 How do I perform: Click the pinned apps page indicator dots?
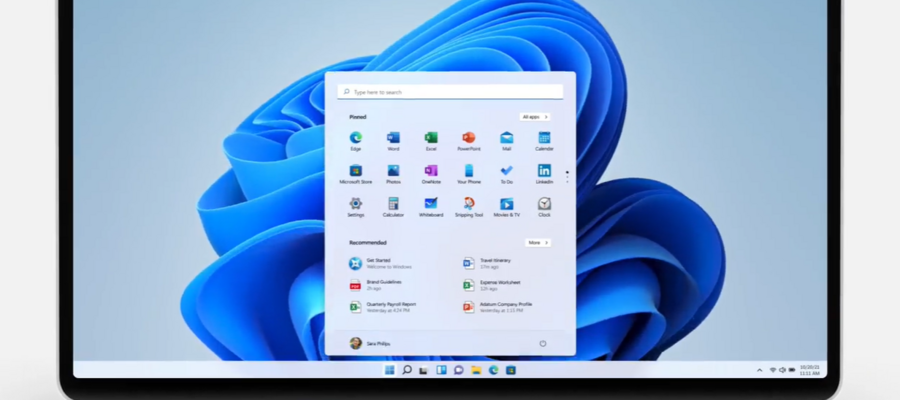click(x=567, y=176)
